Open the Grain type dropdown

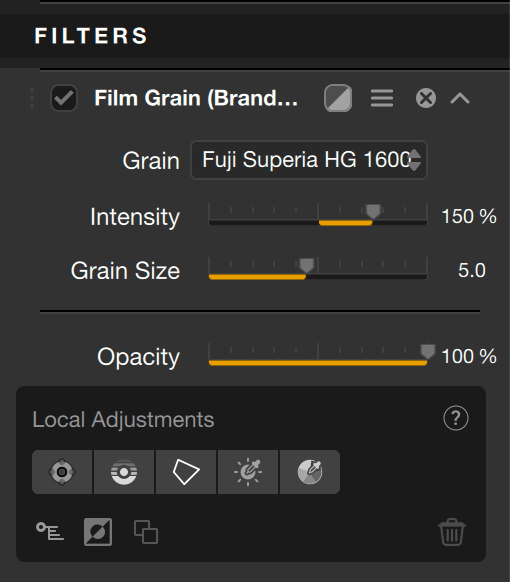click(x=309, y=160)
